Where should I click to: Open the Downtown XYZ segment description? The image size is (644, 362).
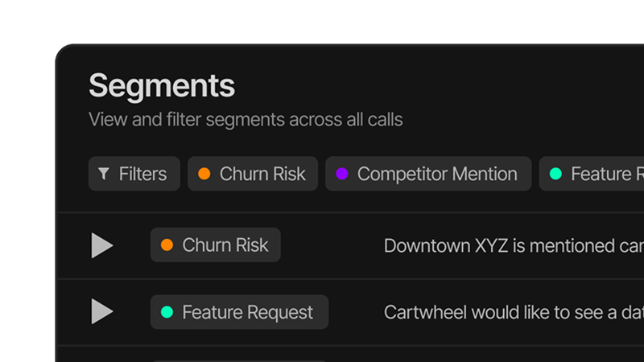(513, 245)
